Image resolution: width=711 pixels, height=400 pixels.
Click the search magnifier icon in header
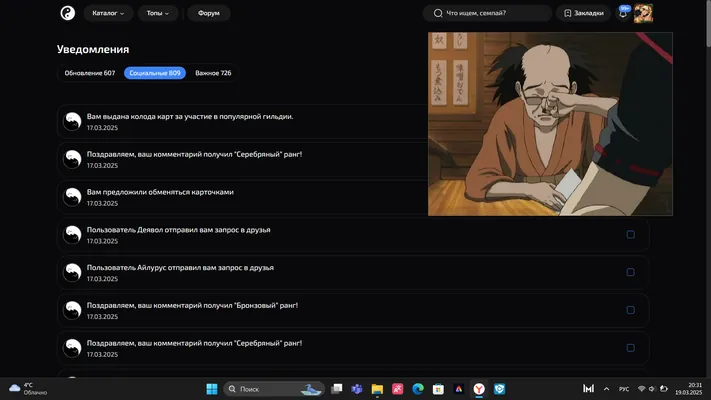coord(438,13)
